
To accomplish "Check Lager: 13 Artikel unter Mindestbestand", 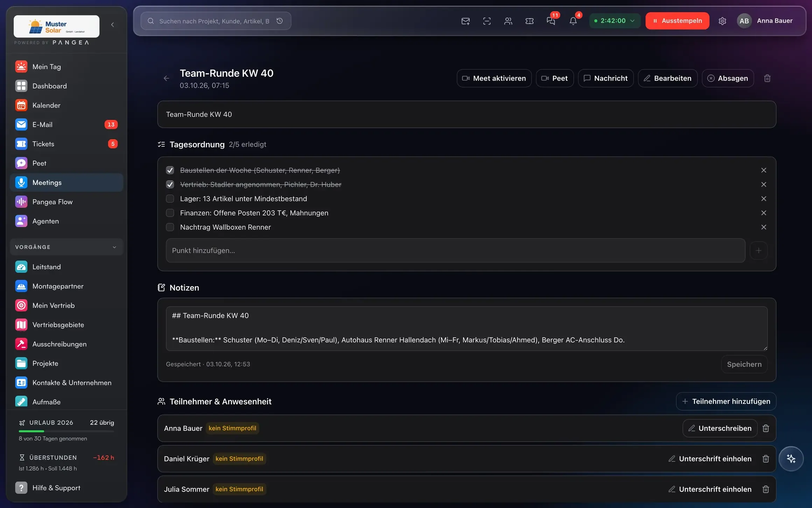I will pos(170,199).
